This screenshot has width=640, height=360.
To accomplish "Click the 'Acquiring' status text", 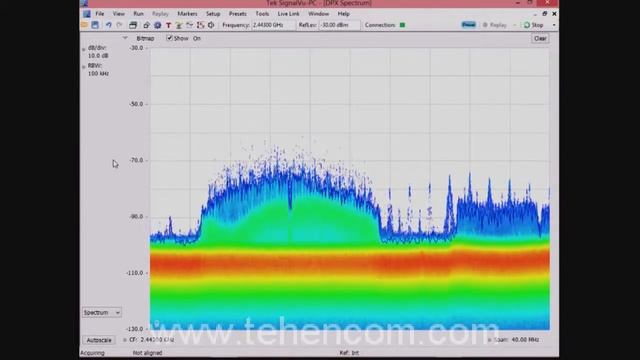I will coord(93,353).
